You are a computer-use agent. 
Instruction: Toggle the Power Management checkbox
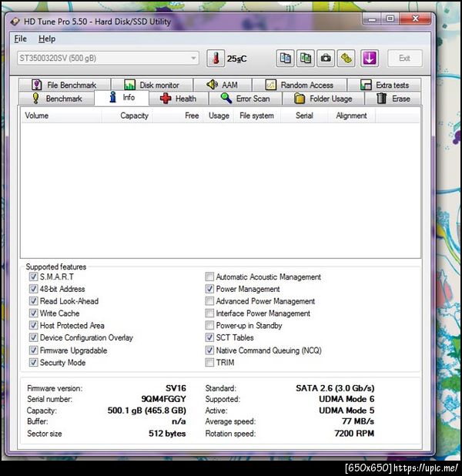[209, 289]
